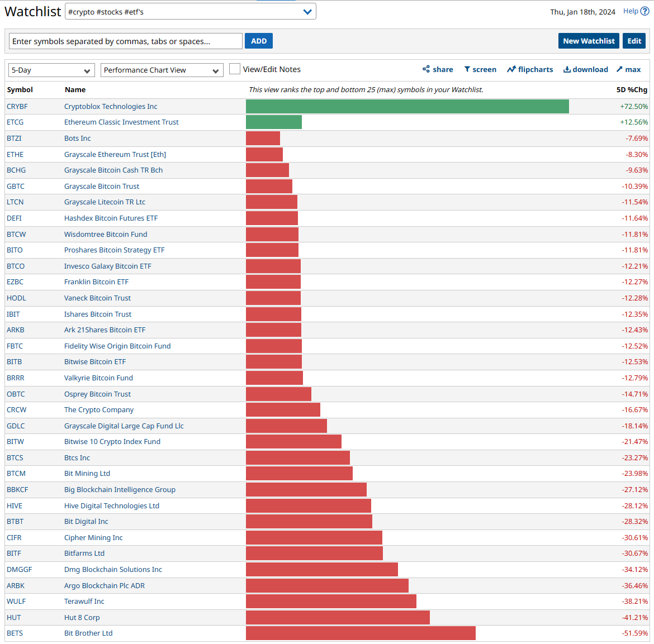Maximize the watchlist view with max

[628, 70]
